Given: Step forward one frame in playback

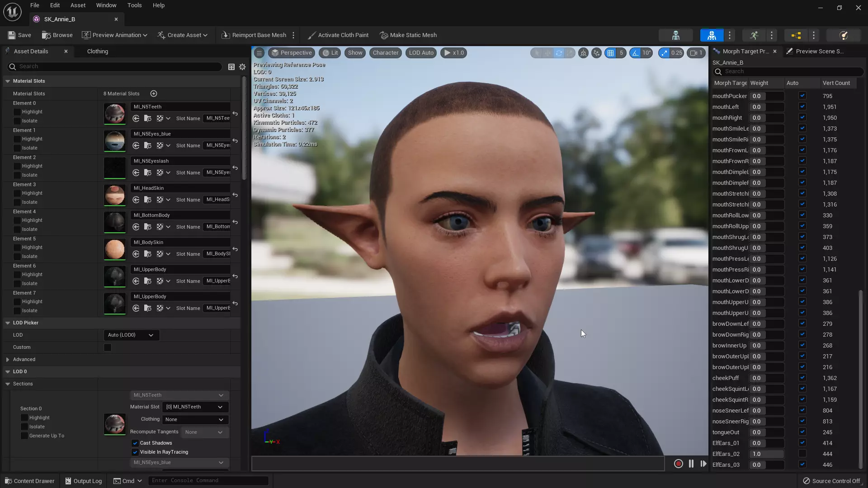Looking at the screenshot, I should [x=703, y=464].
